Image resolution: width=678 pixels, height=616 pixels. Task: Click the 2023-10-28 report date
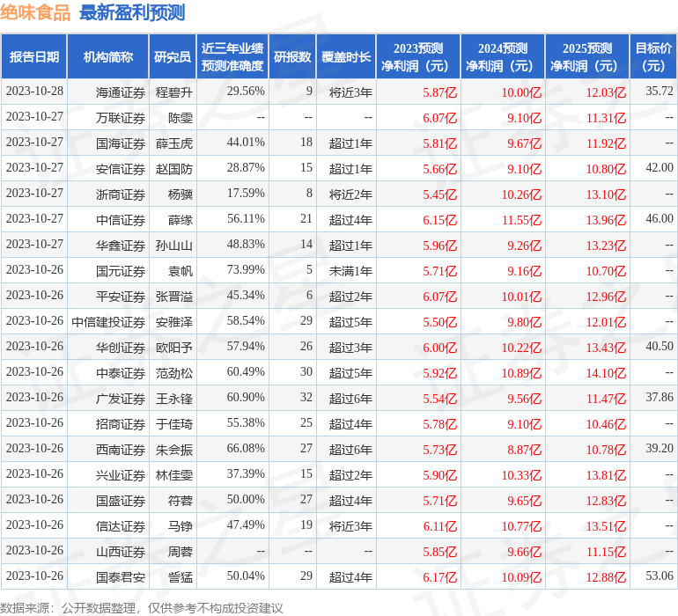click(x=34, y=91)
